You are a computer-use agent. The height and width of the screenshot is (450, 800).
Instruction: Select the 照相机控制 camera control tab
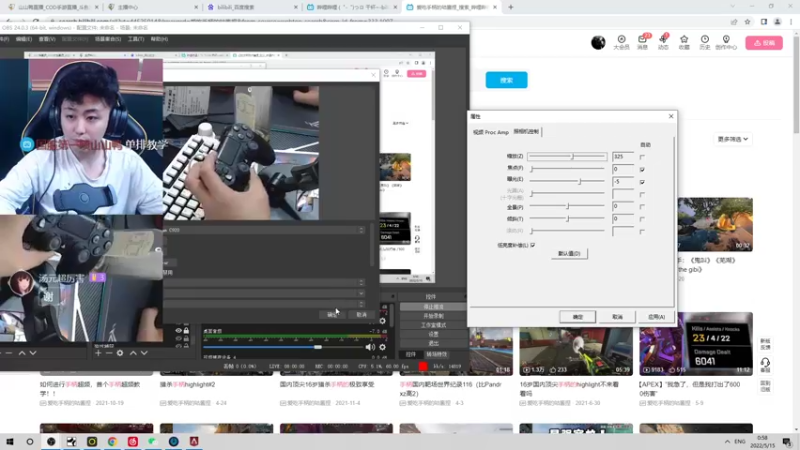pyautogui.click(x=526, y=132)
